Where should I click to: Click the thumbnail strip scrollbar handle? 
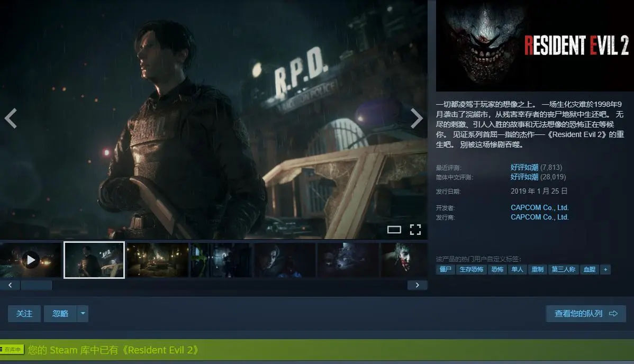point(36,285)
